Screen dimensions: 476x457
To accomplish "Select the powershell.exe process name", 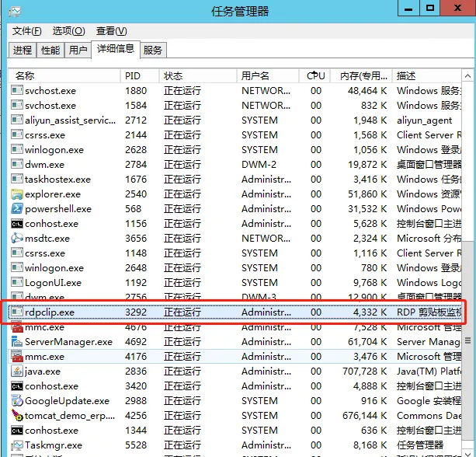I will point(58,209).
